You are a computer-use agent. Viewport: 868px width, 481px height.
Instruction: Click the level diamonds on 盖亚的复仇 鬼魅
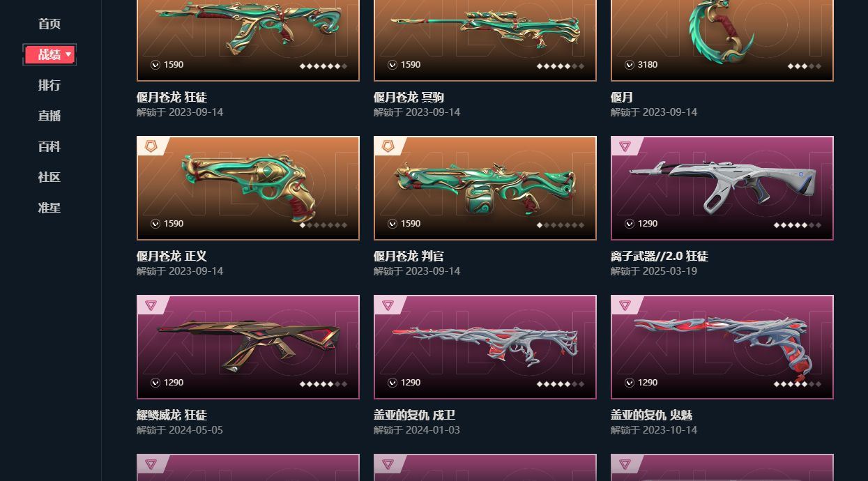pyautogui.click(x=798, y=384)
